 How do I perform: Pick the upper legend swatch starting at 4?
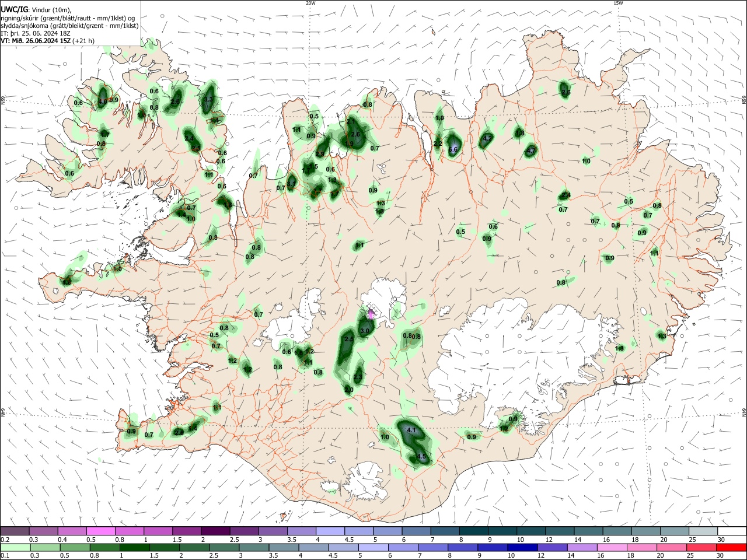click(x=329, y=531)
